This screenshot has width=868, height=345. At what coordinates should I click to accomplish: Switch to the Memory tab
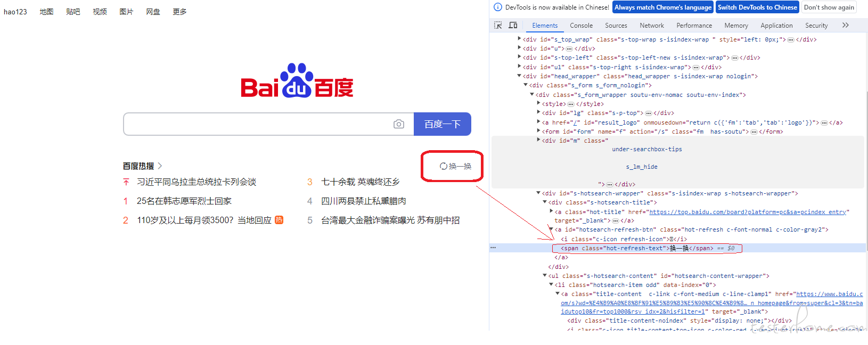pos(736,26)
